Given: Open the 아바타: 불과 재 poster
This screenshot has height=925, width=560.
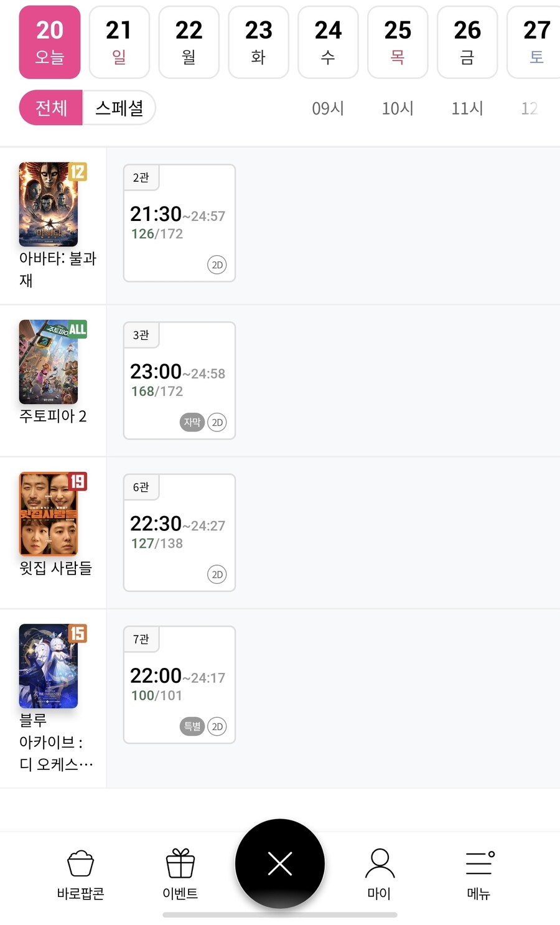Looking at the screenshot, I should pyautogui.click(x=49, y=204).
